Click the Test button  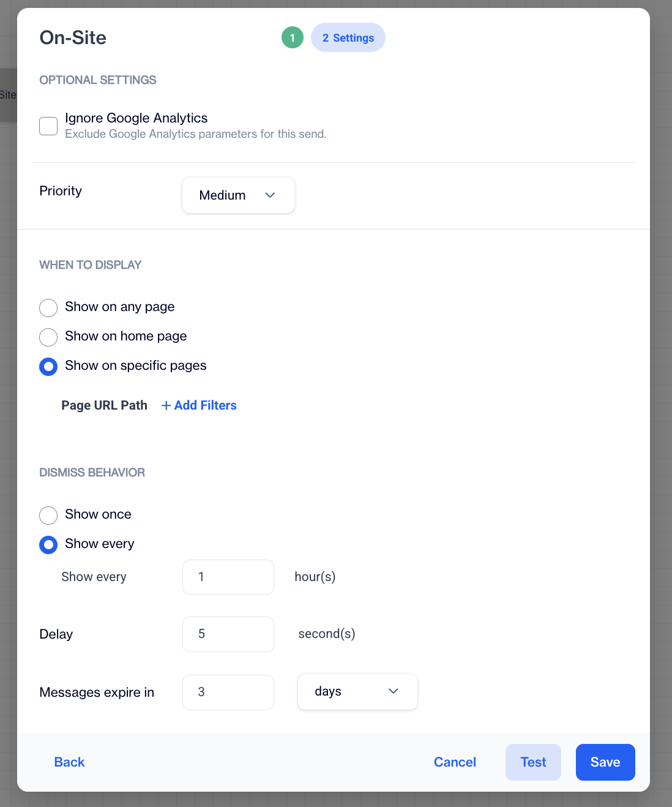533,762
